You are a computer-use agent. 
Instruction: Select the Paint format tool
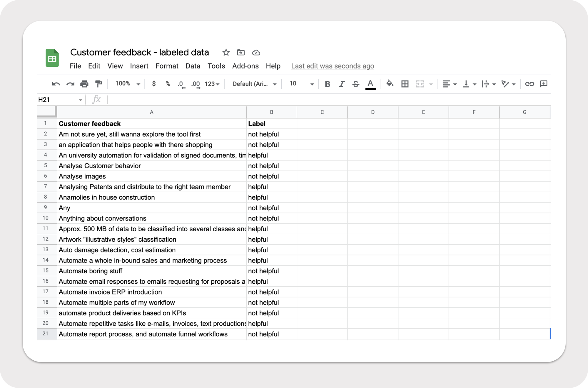tap(98, 84)
